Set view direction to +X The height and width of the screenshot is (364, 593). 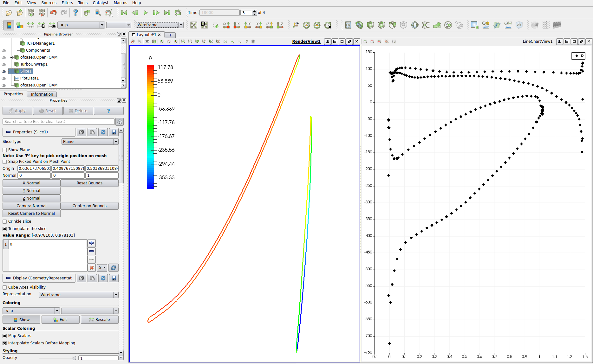(x=226, y=25)
